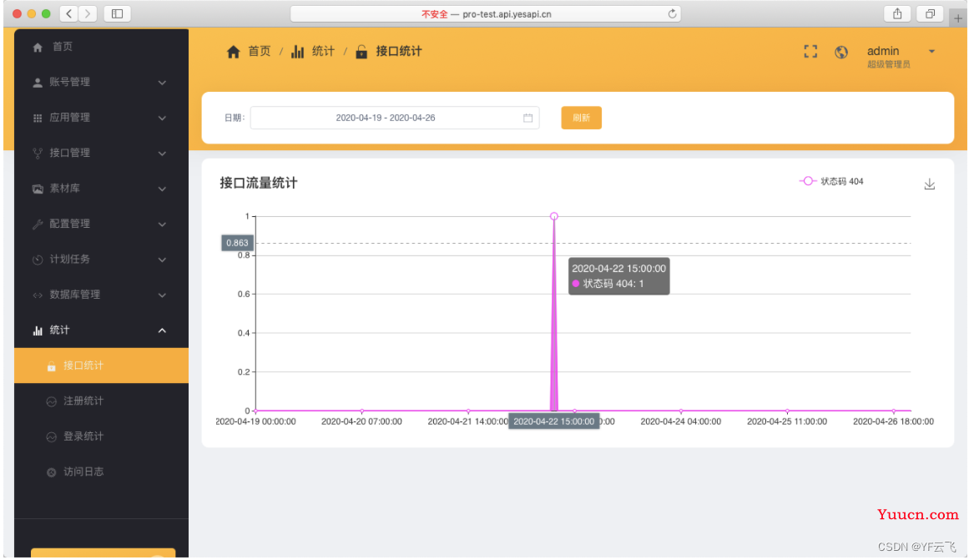This screenshot has height=560, width=969.
Task: Show Safari tab overview
Action: point(930,13)
